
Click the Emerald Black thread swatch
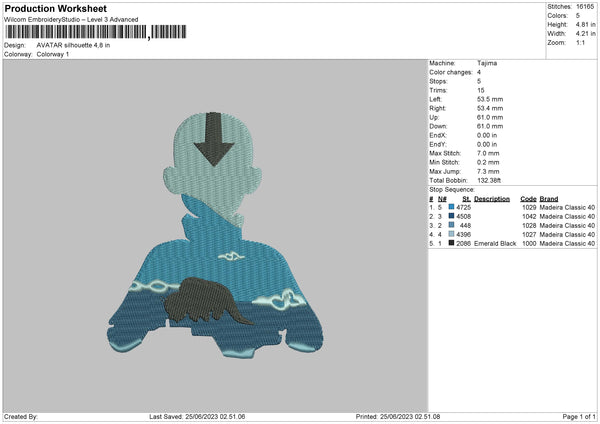[x=451, y=243]
